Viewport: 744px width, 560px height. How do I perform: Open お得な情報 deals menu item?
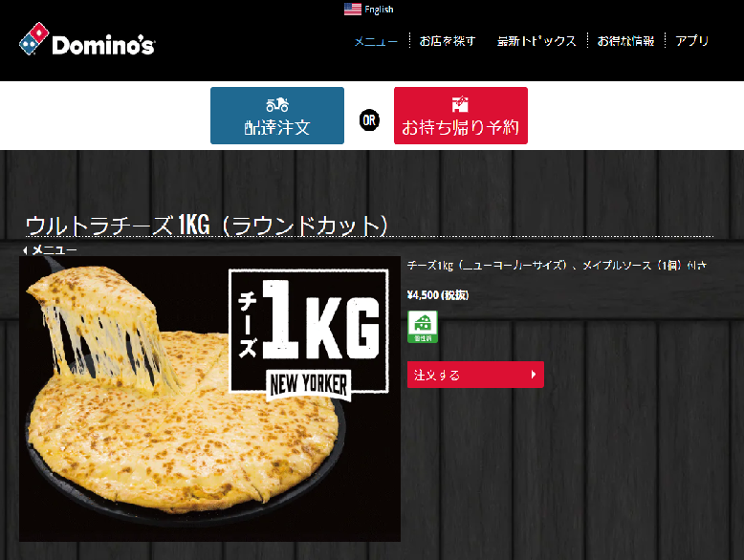pos(625,41)
